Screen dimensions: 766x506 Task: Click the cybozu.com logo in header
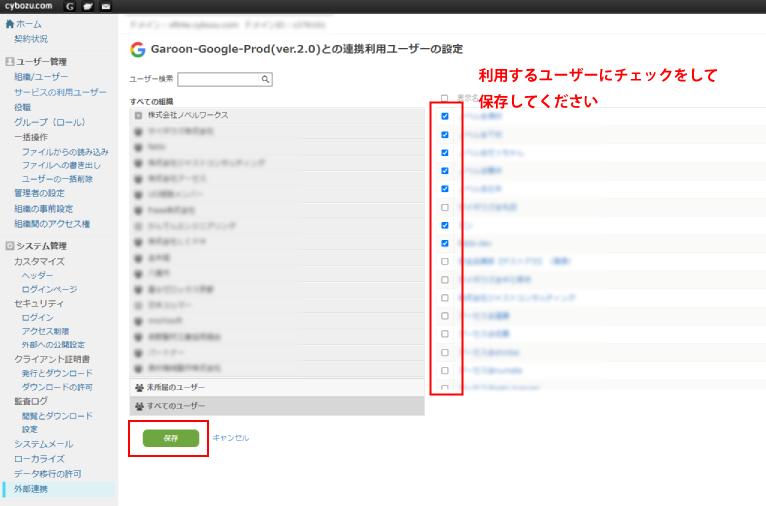tap(28, 6)
